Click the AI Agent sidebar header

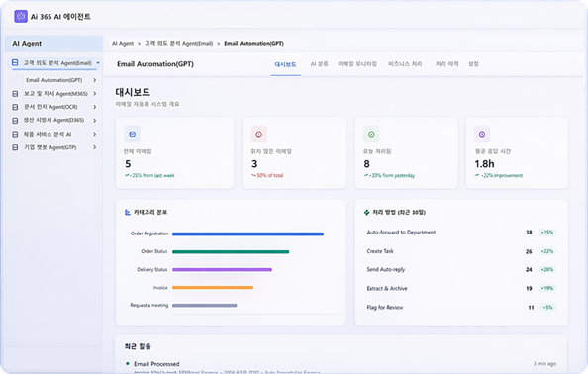tap(53, 44)
